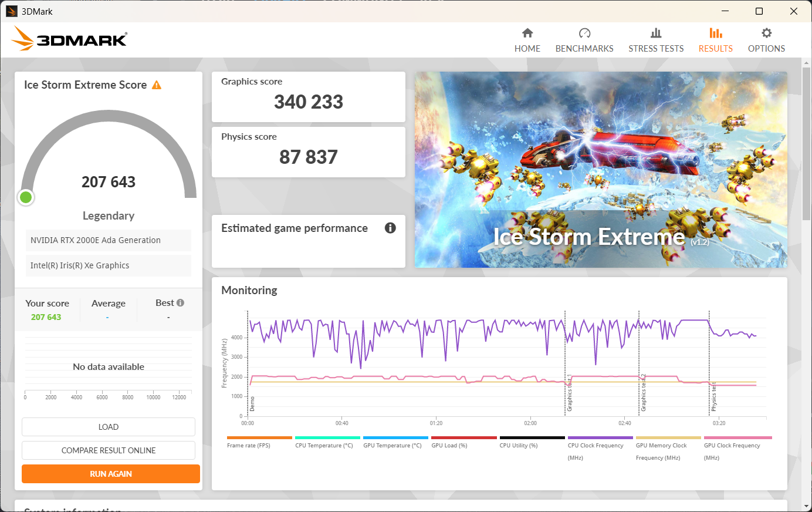Click the 3DMark logo in the header
This screenshot has height=512, width=812.
click(69, 39)
